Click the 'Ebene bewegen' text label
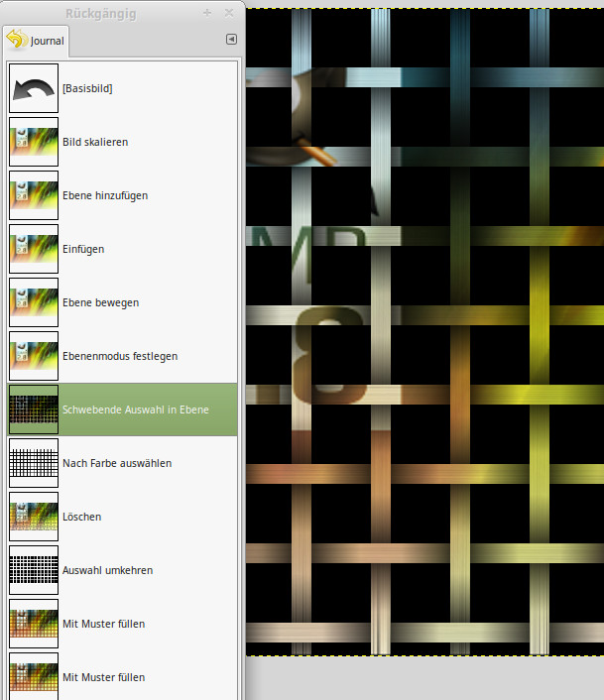Image resolution: width=604 pixels, height=700 pixels. click(100, 302)
